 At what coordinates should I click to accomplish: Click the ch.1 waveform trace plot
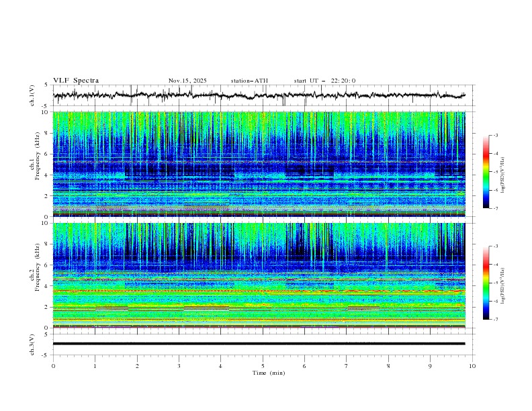pos(259,95)
